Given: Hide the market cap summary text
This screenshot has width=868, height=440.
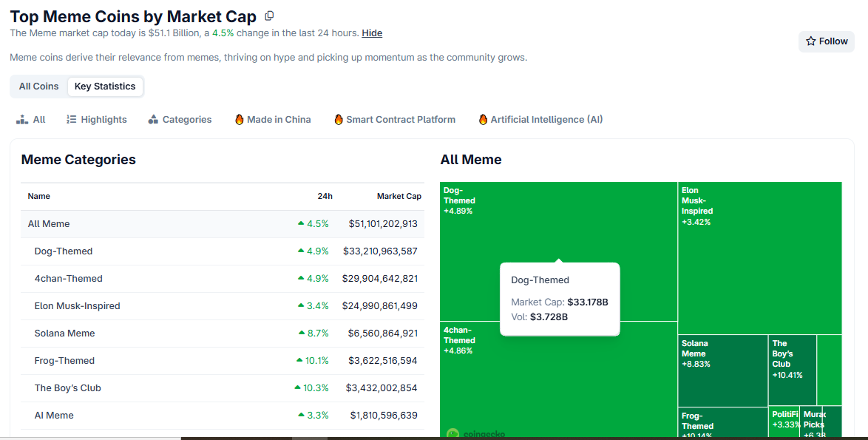Looking at the screenshot, I should pos(371,33).
